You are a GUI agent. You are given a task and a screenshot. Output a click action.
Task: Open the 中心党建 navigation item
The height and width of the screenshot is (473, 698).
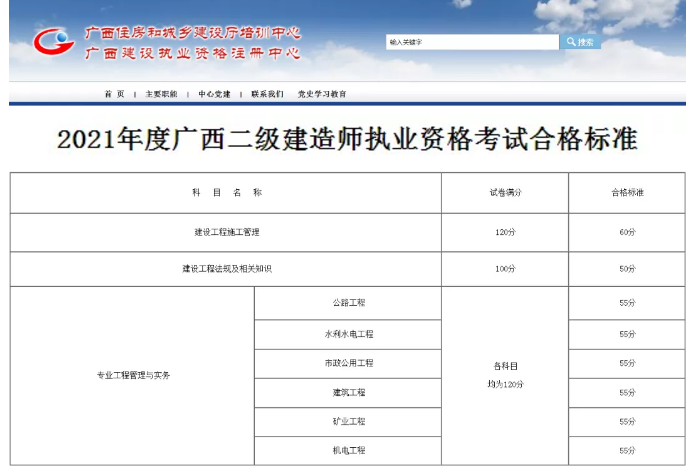[214, 94]
